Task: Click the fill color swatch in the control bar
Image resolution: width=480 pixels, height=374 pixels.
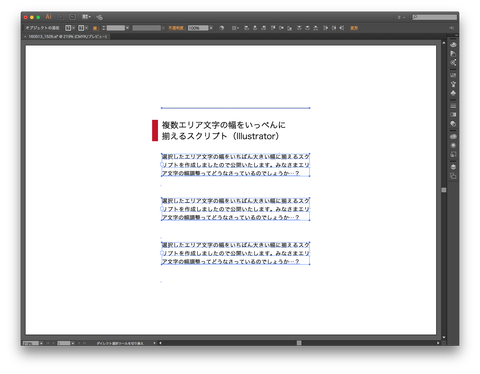Action: [68, 28]
